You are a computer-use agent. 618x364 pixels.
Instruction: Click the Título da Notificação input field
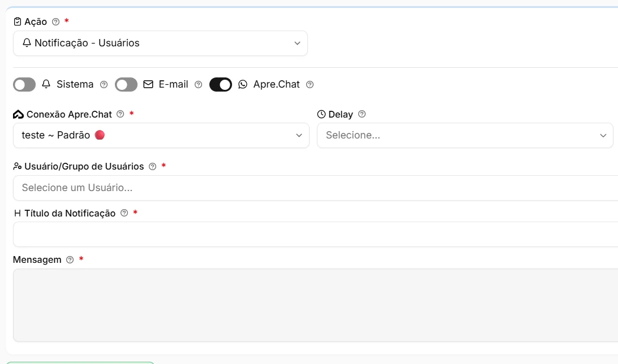(x=315, y=235)
